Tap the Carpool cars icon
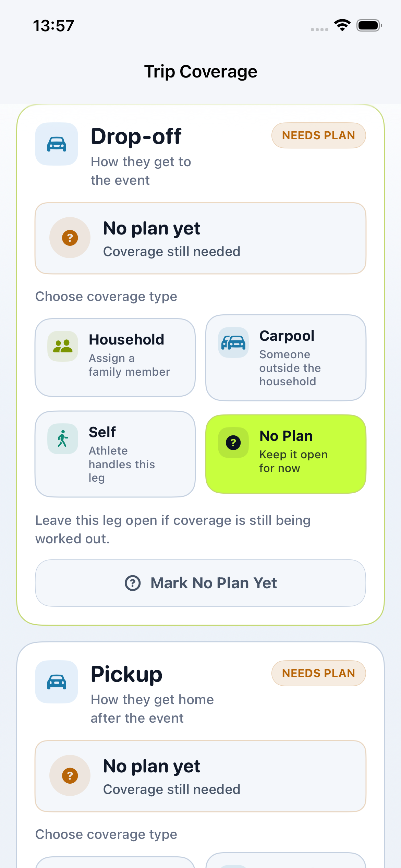The height and width of the screenshot is (868, 401). tap(233, 342)
